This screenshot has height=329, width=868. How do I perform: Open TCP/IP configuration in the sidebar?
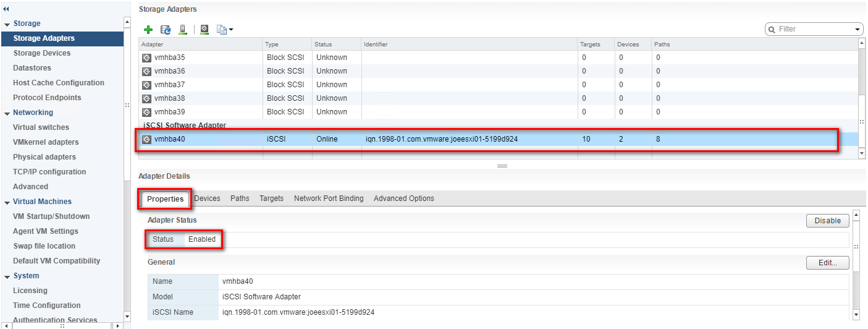click(x=49, y=172)
